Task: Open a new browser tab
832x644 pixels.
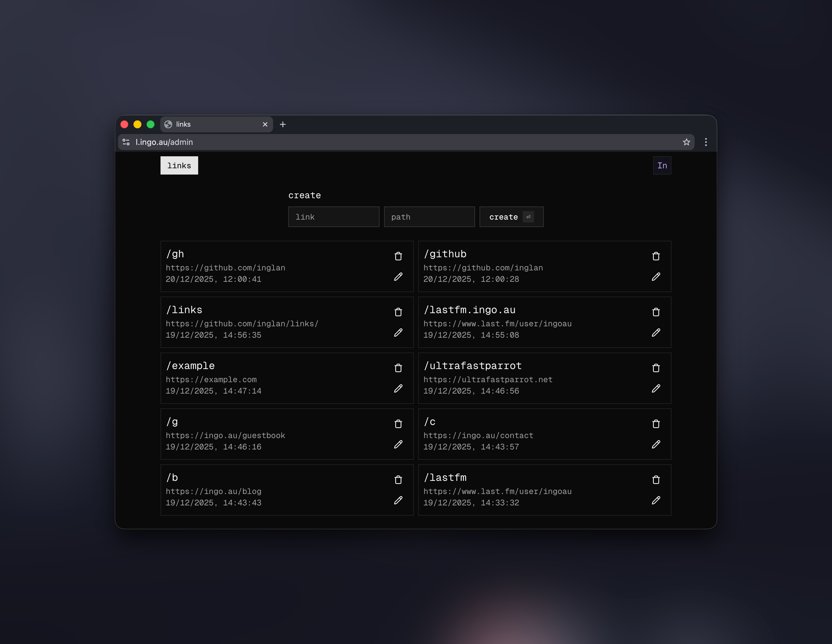Action: 283,125
